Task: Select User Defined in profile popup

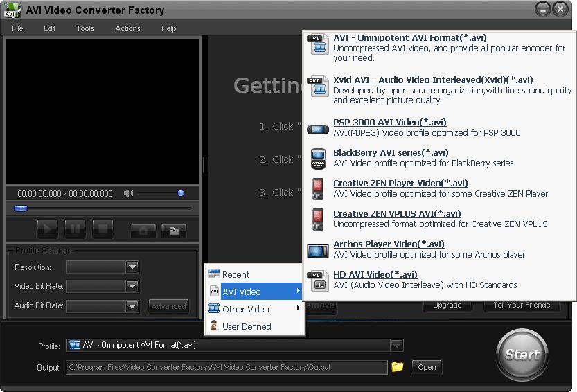Action: pos(255,326)
